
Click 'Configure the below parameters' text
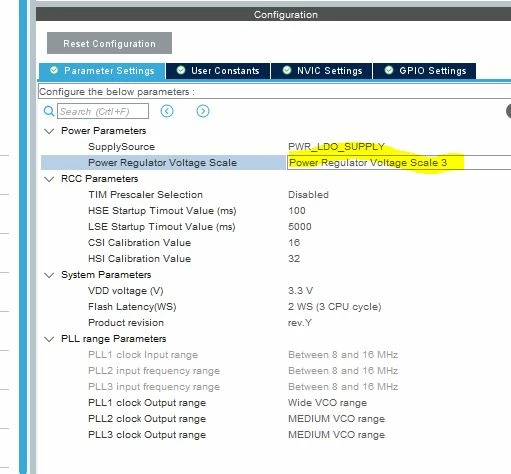click(x=117, y=92)
